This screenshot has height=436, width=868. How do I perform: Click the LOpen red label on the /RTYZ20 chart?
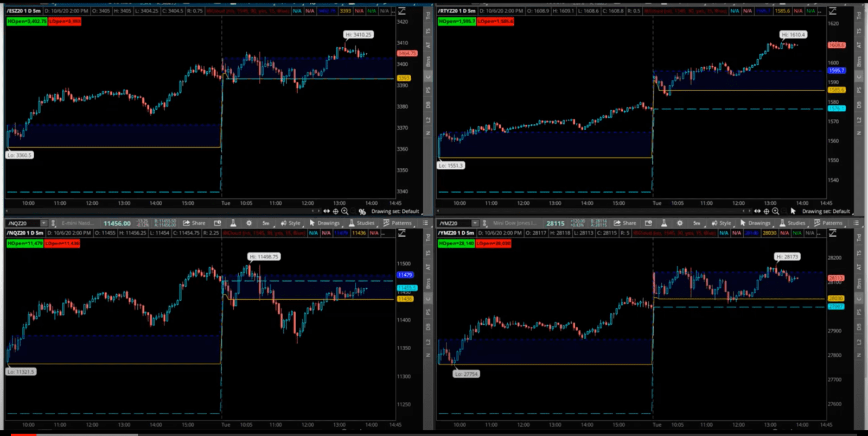coord(495,21)
